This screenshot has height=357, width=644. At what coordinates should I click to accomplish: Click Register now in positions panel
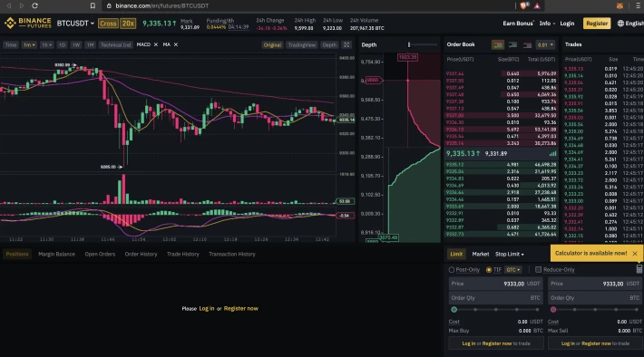[241, 309]
